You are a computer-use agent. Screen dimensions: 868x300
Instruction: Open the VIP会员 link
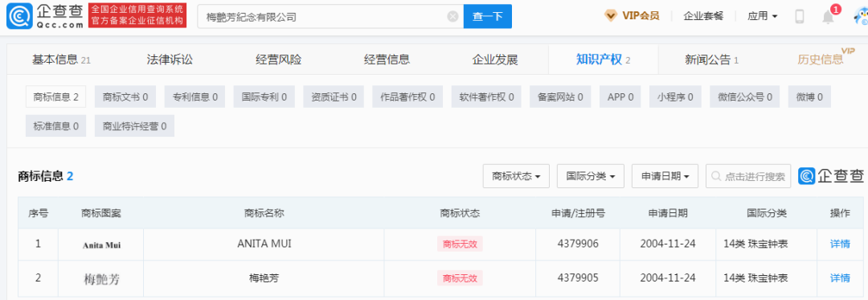point(641,16)
